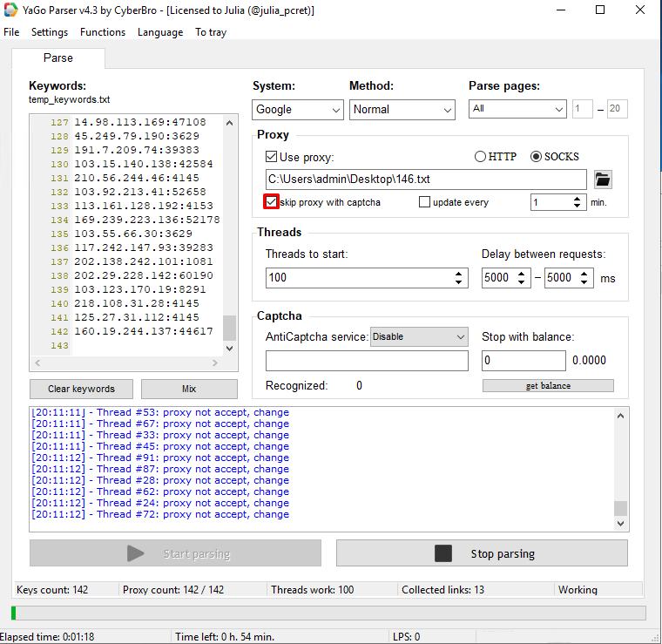Viewport: 662px width, 644px height.
Task: Select keyword line 160.19.244.137:44617
Action: [x=144, y=331]
